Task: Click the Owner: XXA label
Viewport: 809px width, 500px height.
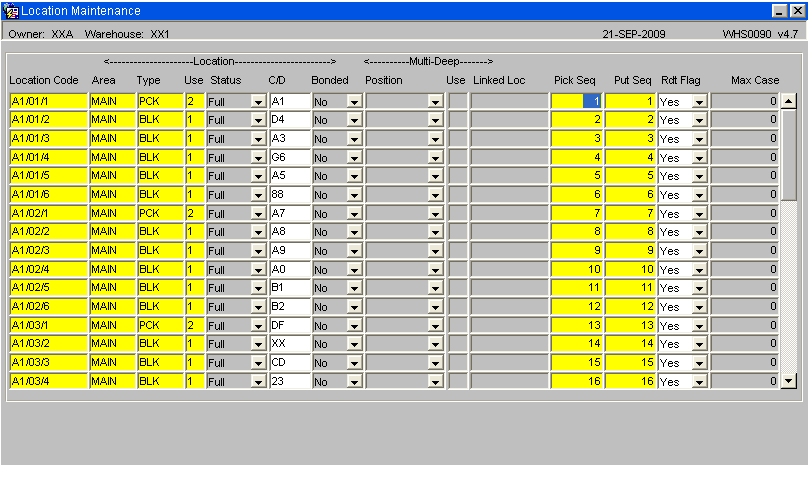Action: (x=41, y=34)
